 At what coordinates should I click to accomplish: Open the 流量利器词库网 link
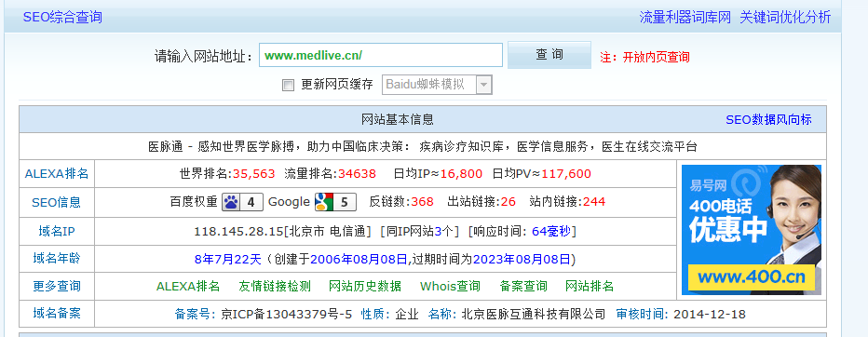685,17
